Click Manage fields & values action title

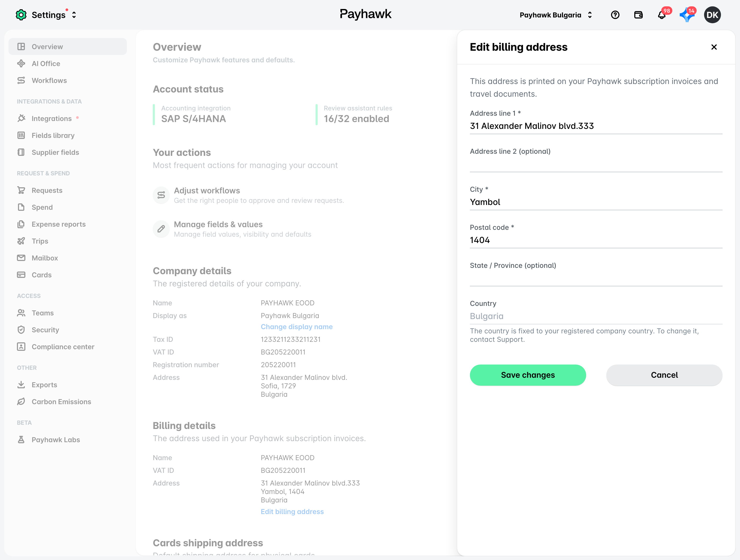tap(218, 224)
